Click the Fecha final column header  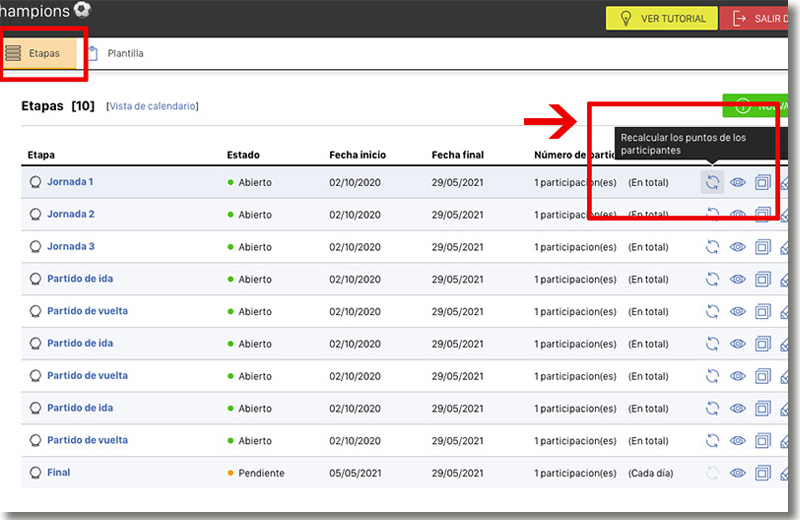click(x=458, y=155)
